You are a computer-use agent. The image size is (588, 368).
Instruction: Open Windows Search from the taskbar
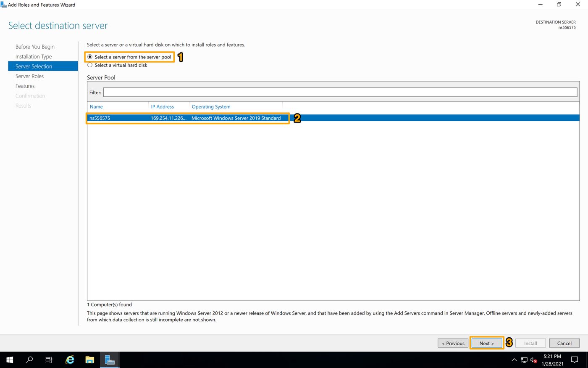pyautogui.click(x=29, y=360)
